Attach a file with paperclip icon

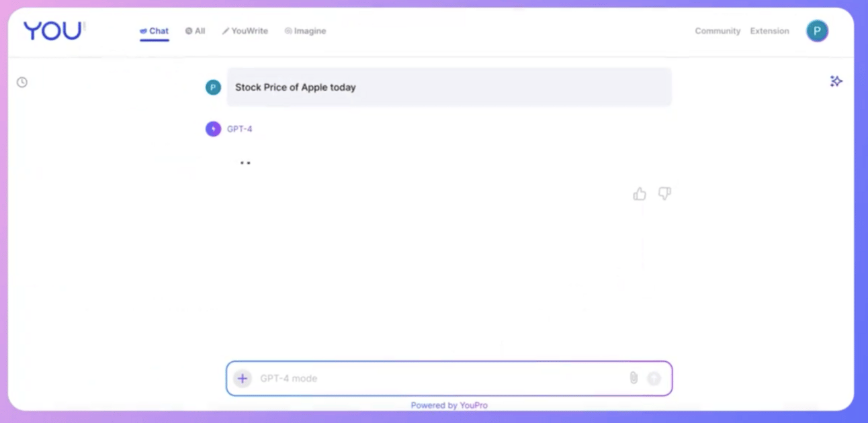(634, 378)
